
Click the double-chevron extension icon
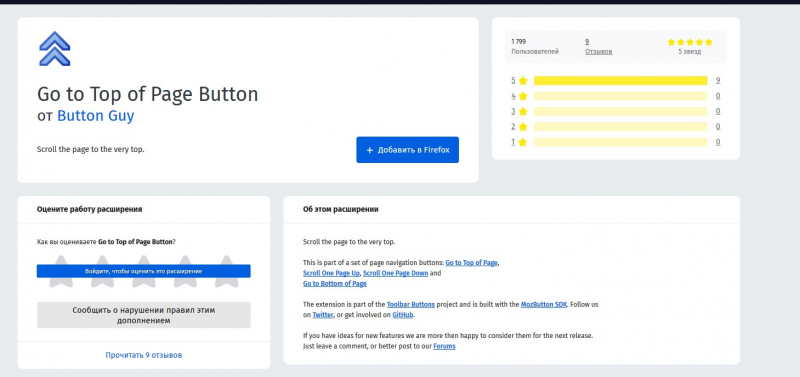pyautogui.click(x=55, y=48)
